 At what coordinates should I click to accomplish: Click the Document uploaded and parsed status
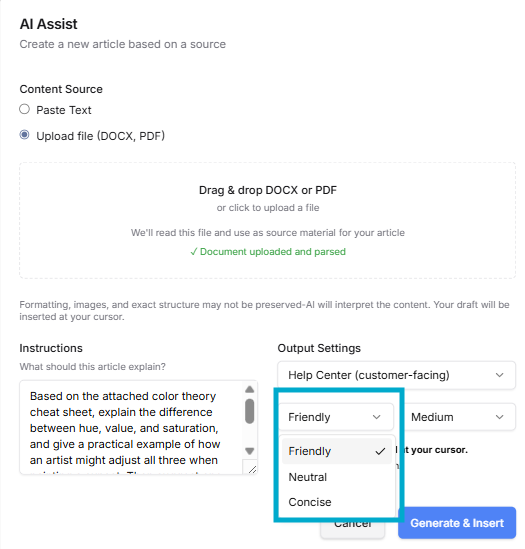(268, 252)
